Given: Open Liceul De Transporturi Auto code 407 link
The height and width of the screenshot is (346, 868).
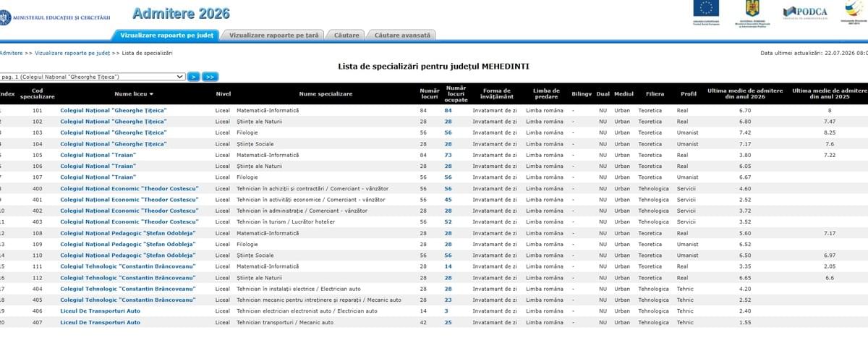Looking at the screenshot, I should pyautogui.click(x=100, y=322).
